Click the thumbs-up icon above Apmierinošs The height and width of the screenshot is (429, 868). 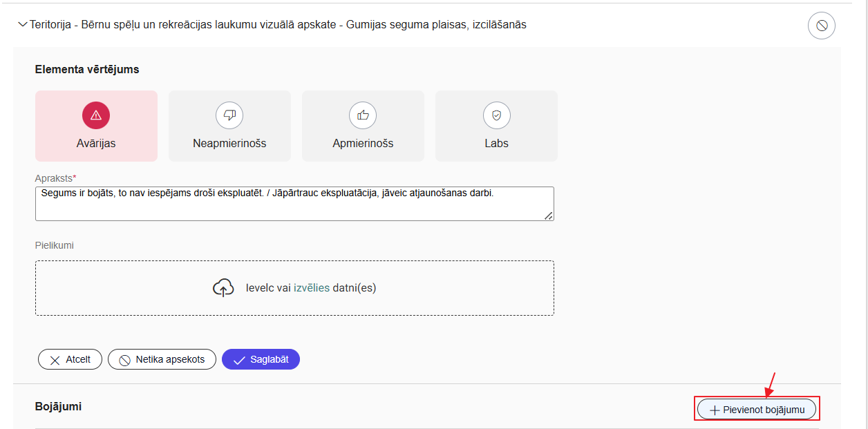pyautogui.click(x=363, y=115)
